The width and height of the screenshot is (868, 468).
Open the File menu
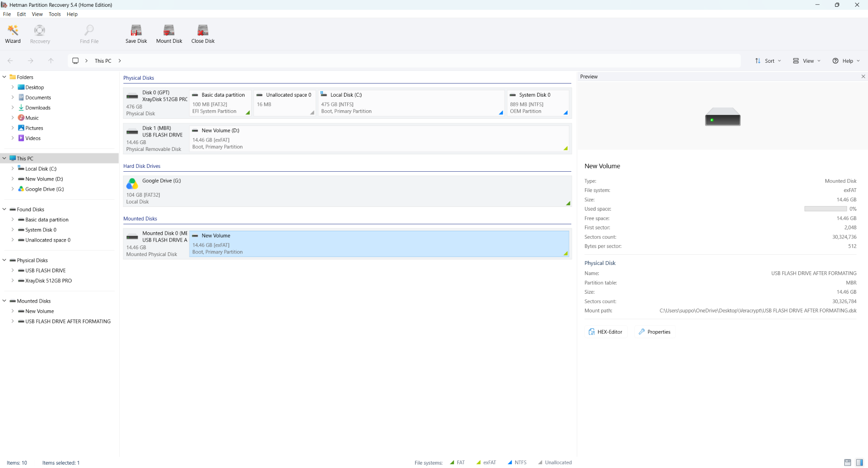[x=7, y=14]
